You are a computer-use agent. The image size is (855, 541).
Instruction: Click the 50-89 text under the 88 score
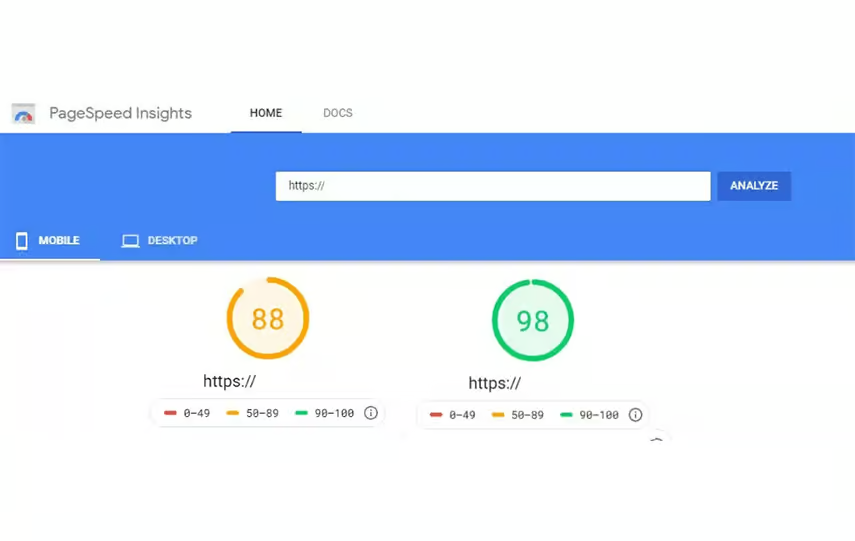click(x=262, y=413)
